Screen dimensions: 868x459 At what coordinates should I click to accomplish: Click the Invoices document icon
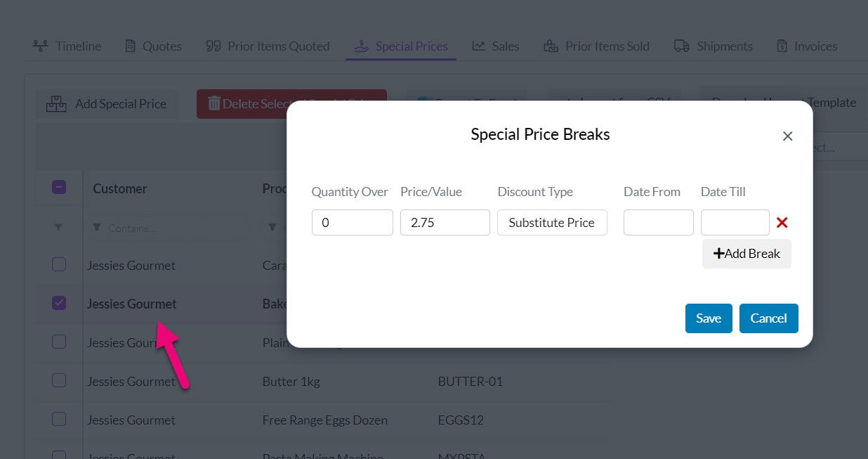tap(782, 46)
